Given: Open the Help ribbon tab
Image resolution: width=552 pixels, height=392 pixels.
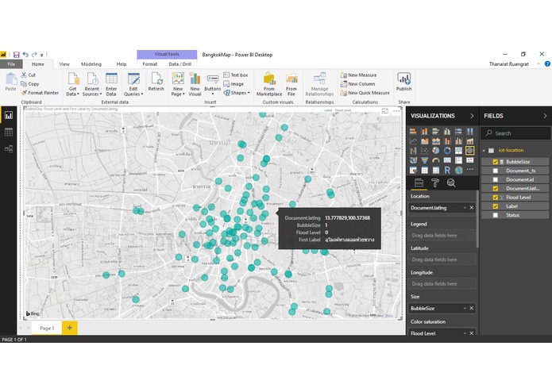Looking at the screenshot, I should coord(122,64).
